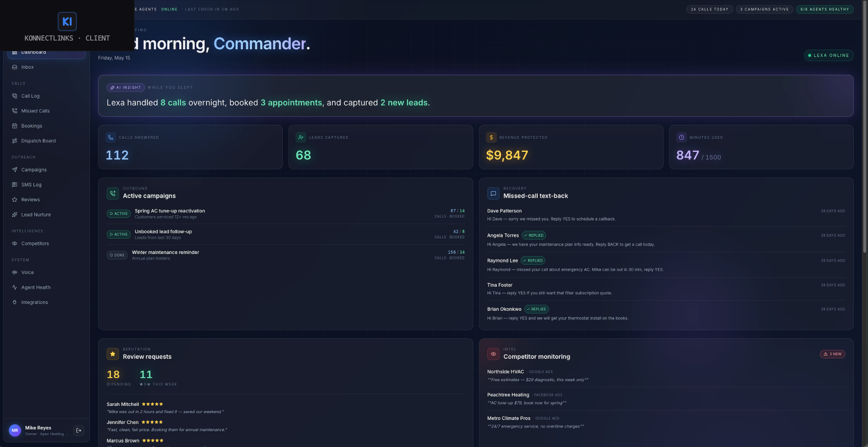Open Angela Torres's text-back message
The width and height of the screenshot is (868, 447).
click(666, 239)
